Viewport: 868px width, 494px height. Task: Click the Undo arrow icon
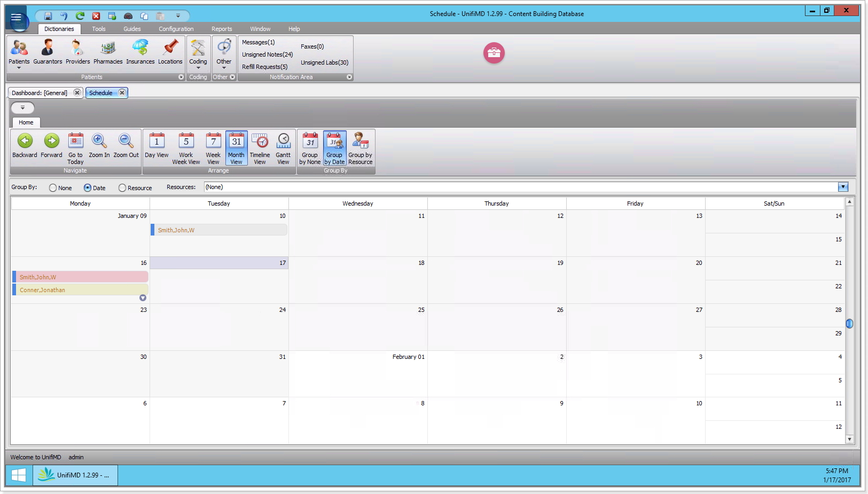64,16
